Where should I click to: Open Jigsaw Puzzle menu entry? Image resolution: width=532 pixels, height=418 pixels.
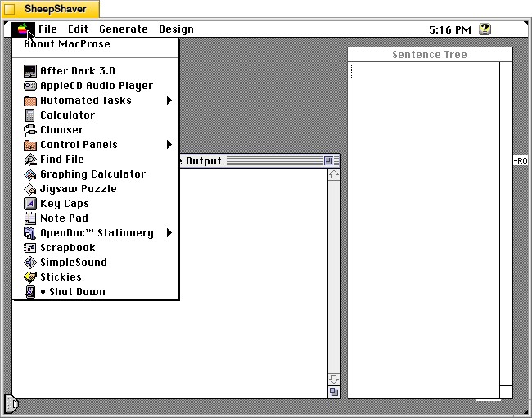pos(96,189)
